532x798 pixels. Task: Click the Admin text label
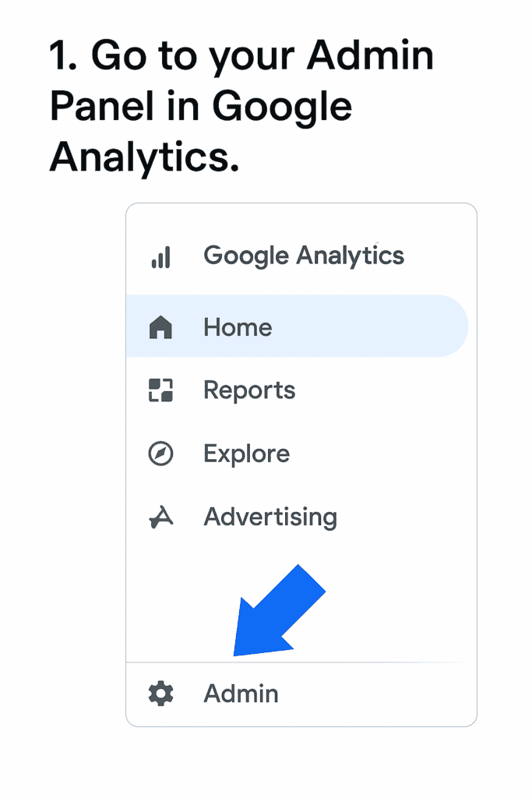241,694
